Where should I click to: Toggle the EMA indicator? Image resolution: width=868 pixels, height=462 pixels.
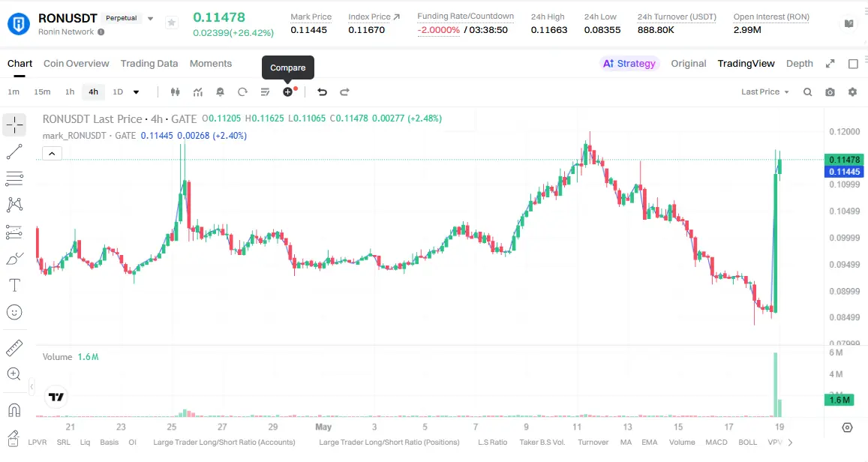coord(650,442)
